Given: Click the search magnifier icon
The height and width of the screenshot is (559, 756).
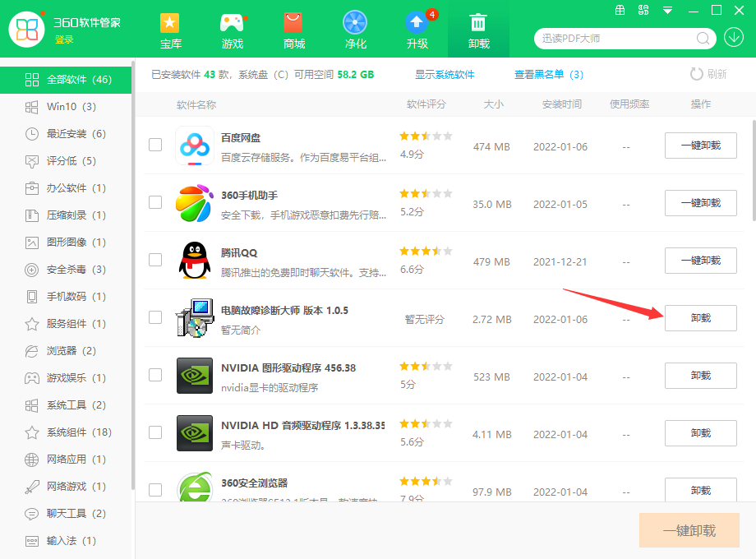Looking at the screenshot, I should 703,38.
